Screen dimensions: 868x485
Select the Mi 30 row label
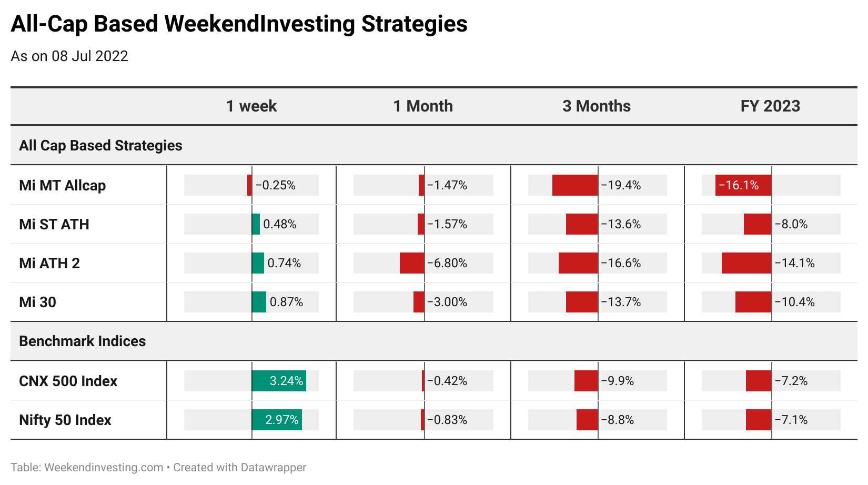click(x=37, y=302)
